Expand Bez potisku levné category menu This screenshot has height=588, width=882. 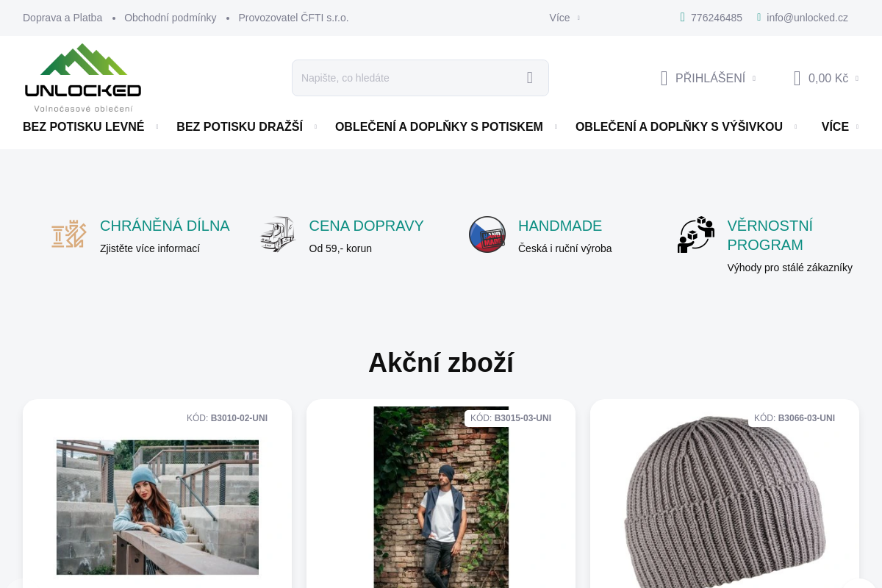[90, 126]
